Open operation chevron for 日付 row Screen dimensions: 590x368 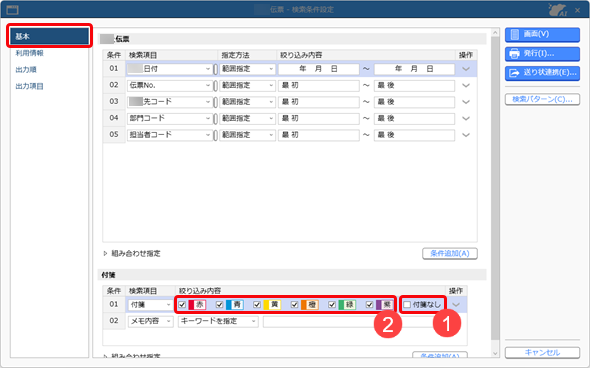coord(466,69)
